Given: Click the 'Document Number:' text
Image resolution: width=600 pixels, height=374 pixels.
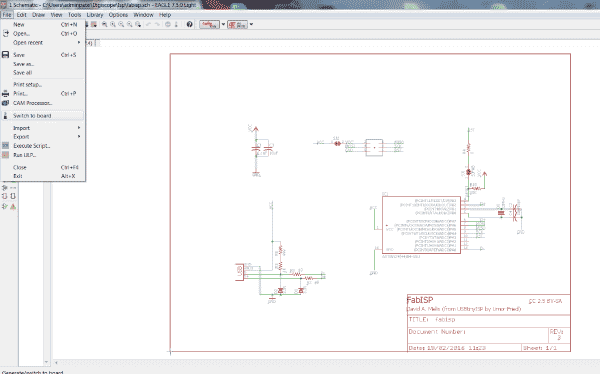Looking at the screenshot, I should pyautogui.click(x=437, y=332).
